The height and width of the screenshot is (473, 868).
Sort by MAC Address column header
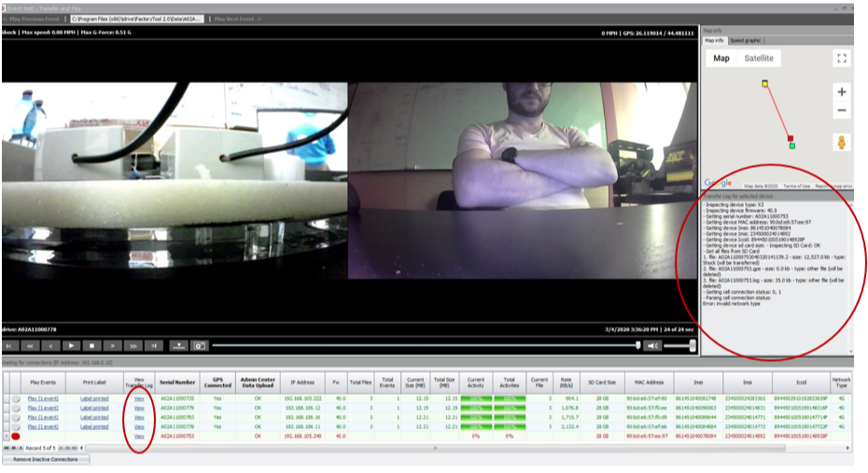point(649,383)
